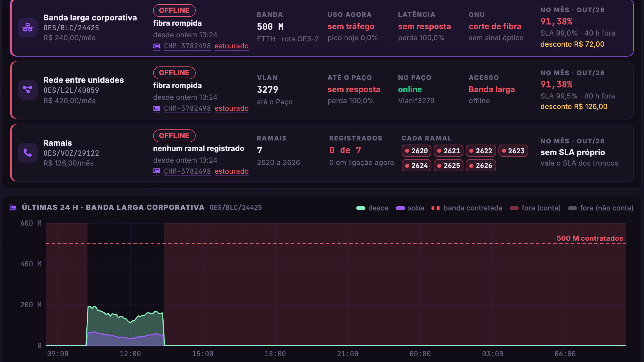Toggle fora (não conta) legend entry
The width and height of the screenshot is (644, 362).
[x=601, y=208]
